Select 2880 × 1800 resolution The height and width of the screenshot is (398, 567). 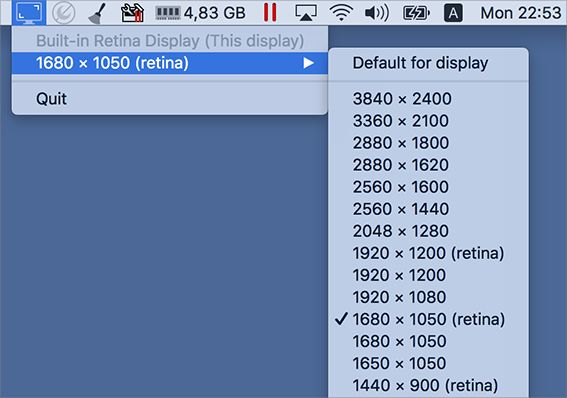429,142
